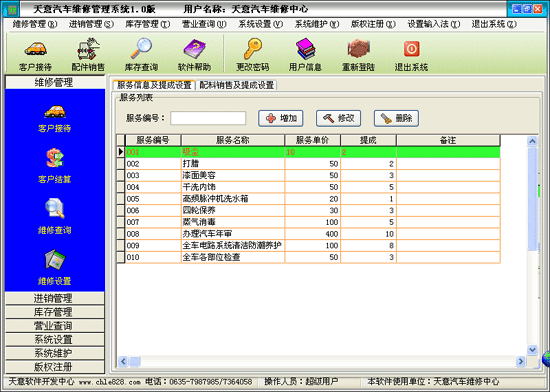Switch to 服务信息及提成设置 tab
Viewport: 550px width, 392px height.
click(x=154, y=85)
